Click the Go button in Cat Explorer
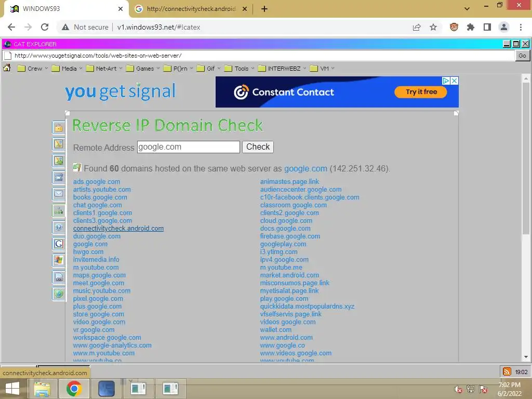532x399 pixels. 522,56
